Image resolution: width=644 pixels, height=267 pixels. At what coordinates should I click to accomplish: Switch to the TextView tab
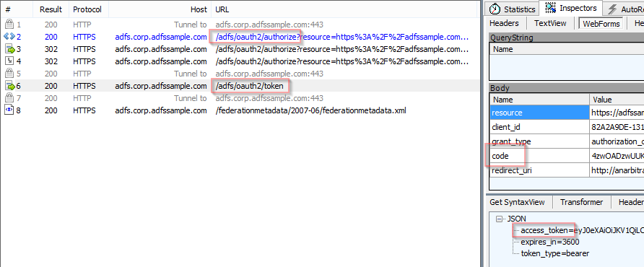(x=550, y=23)
